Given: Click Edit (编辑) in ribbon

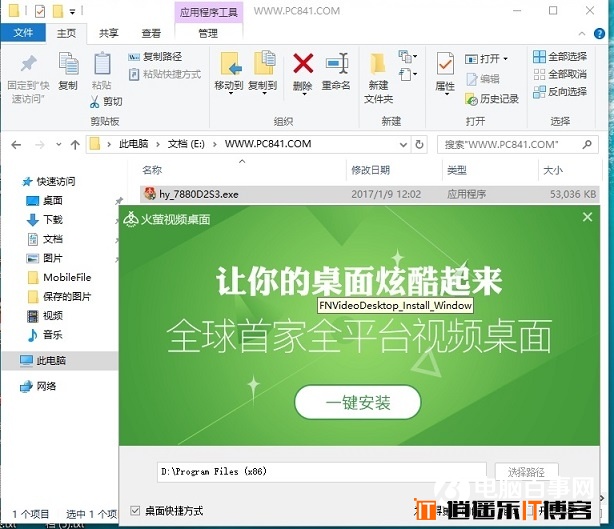Looking at the screenshot, I should click(x=483, y=79).
